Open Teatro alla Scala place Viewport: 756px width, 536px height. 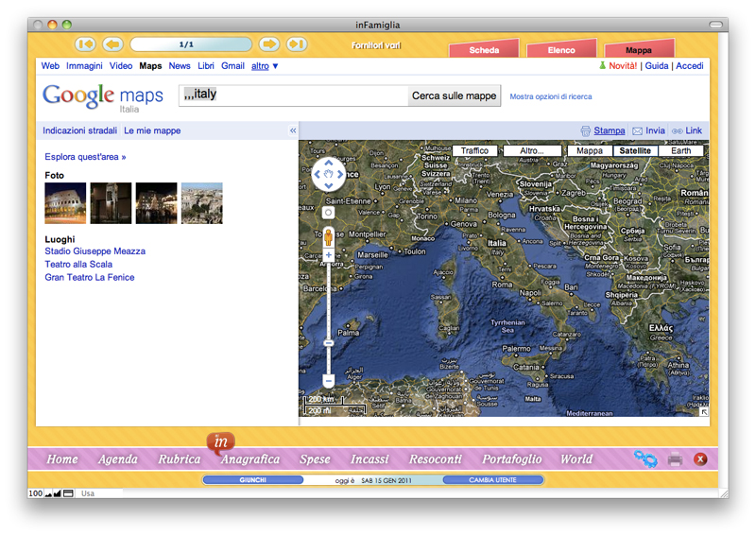pyautogui.click(x=78, y=265)
